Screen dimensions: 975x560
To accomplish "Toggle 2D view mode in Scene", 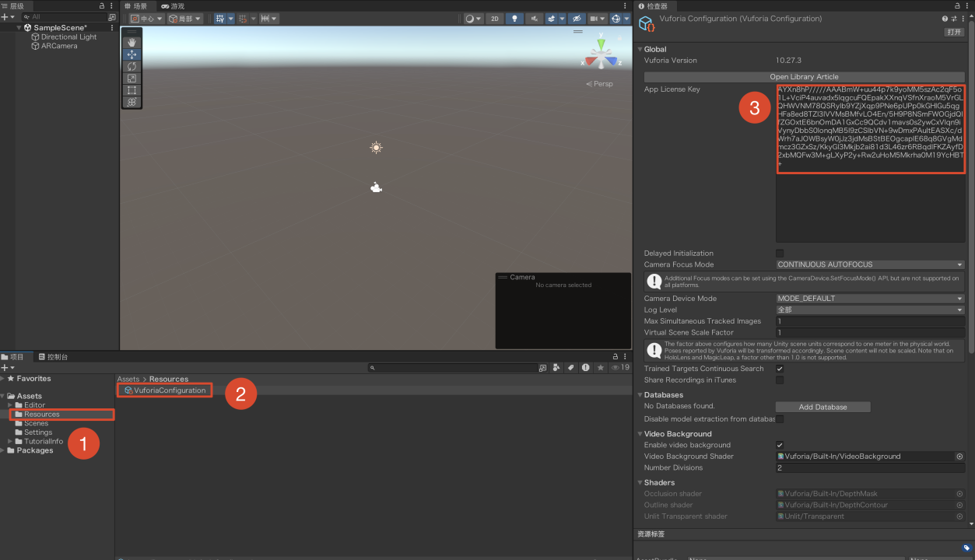I will pos(494,19).
